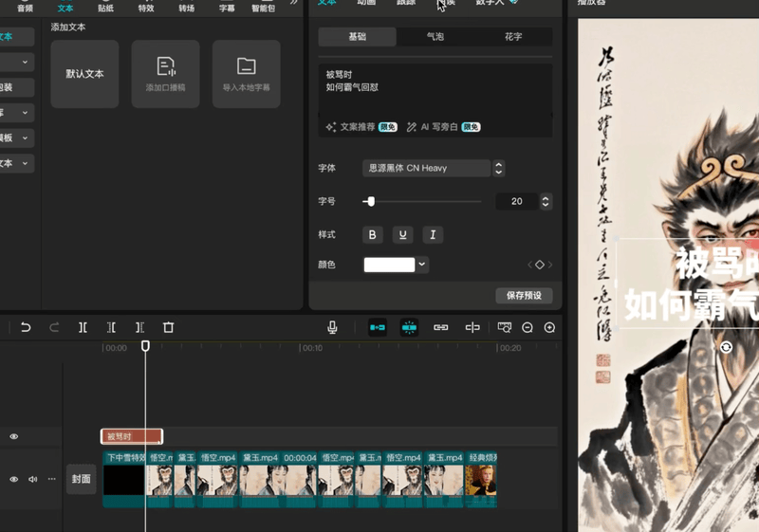Open the 字体 font dropdown
The image size is (759, 532).
pos(427,168)
